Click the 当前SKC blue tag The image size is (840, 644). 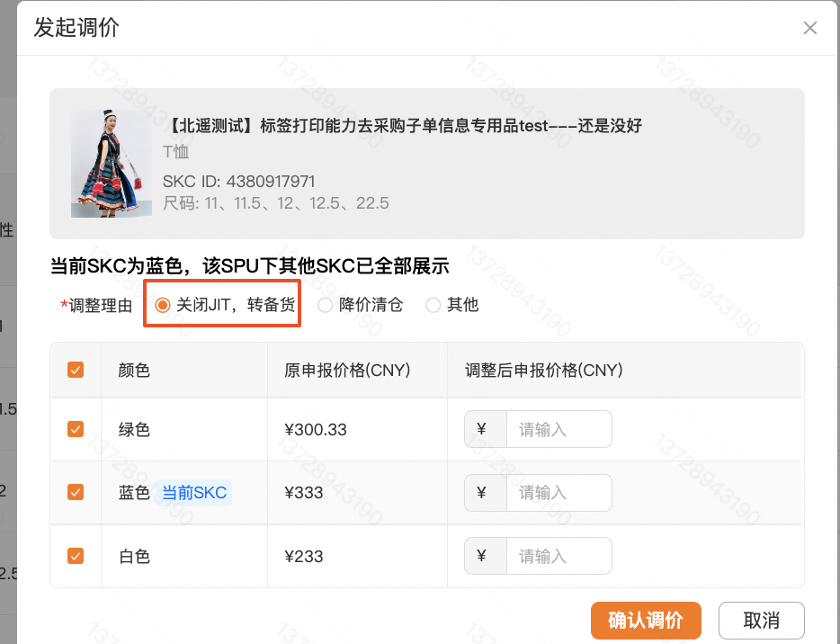pos(194,492)
